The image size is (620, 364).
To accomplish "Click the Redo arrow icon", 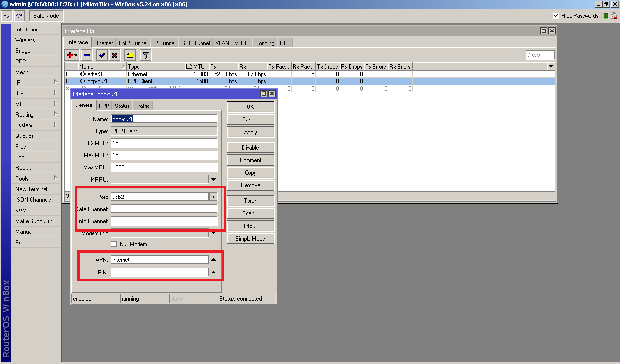I will coord(19,16).
